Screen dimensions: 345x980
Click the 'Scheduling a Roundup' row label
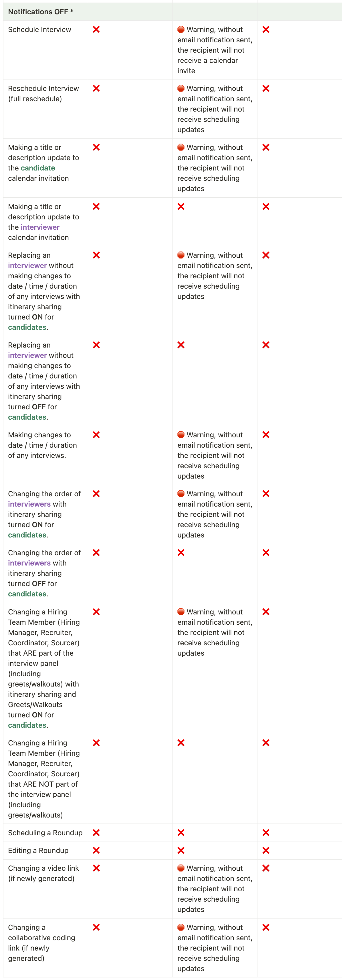point(45,833)
